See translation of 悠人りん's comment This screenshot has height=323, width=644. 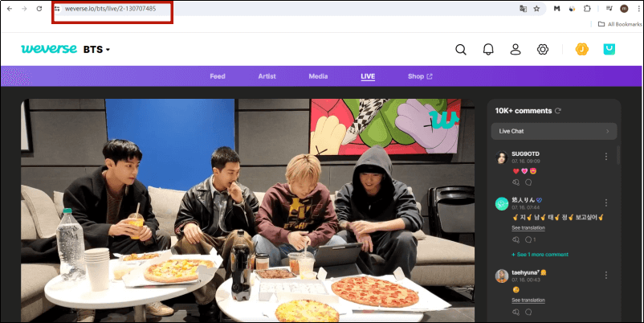click(x=528, y=228)
